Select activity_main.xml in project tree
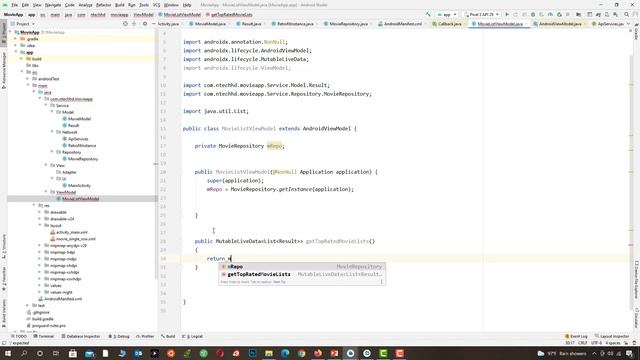 click(x=69, y=232)
